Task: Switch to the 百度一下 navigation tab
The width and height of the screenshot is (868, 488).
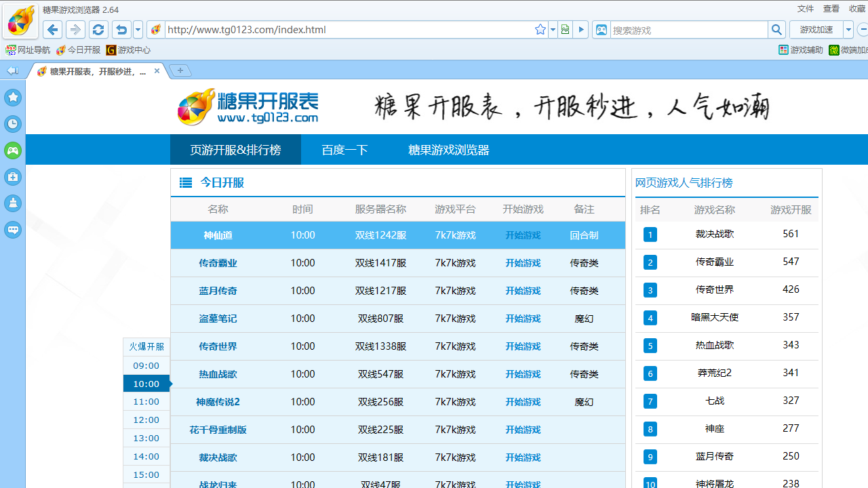Action: (x=344, y=150)
